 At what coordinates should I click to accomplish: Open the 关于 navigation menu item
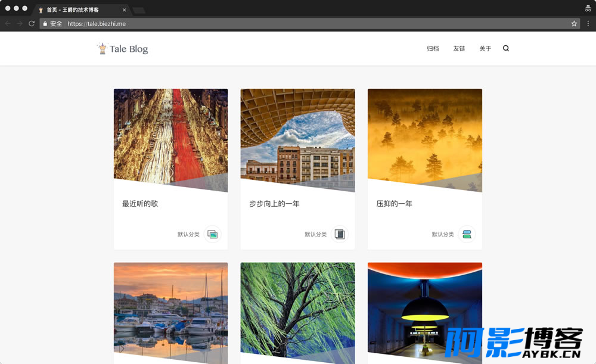pyautogui.click(x=485, y=49)
